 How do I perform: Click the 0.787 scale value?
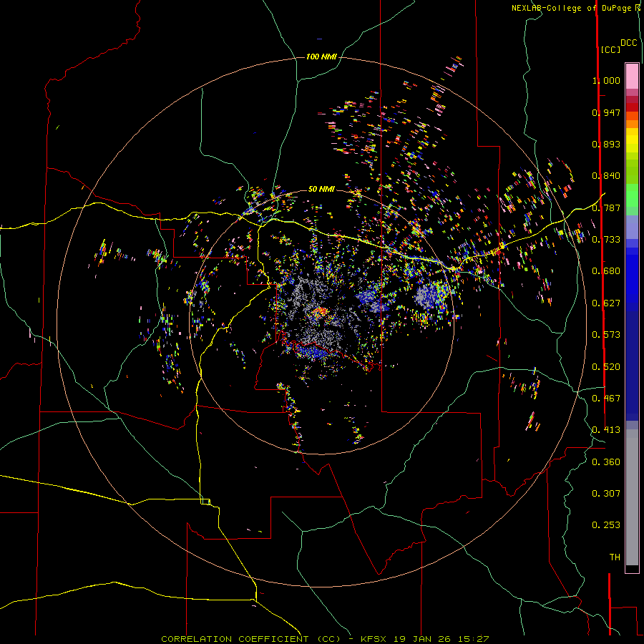tap(606, 208)
